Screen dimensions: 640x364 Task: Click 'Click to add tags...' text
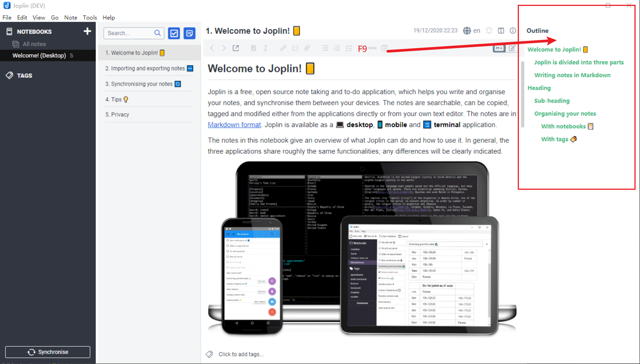tap(241, 354)
